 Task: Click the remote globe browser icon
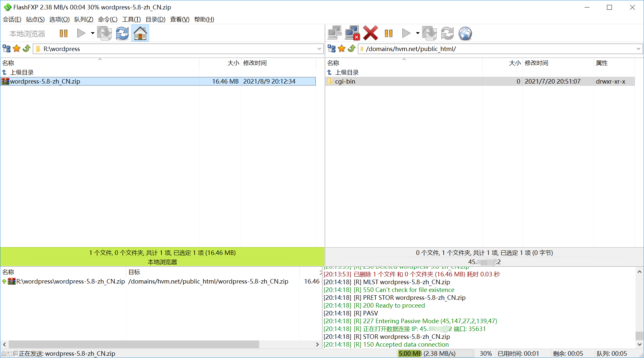pos(465,33)
